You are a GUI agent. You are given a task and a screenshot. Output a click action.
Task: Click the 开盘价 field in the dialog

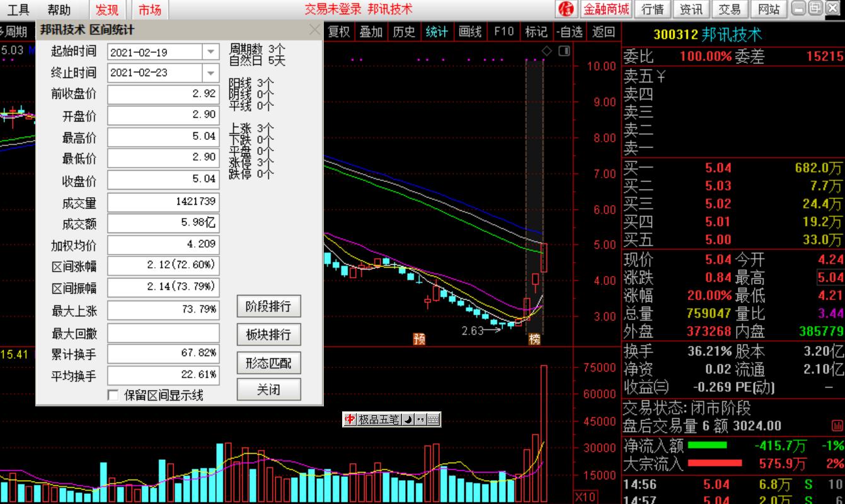pos(163,115)
